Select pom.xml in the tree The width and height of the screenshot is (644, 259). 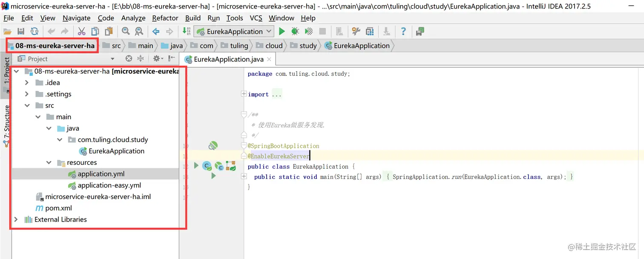[x=53, y=208]
